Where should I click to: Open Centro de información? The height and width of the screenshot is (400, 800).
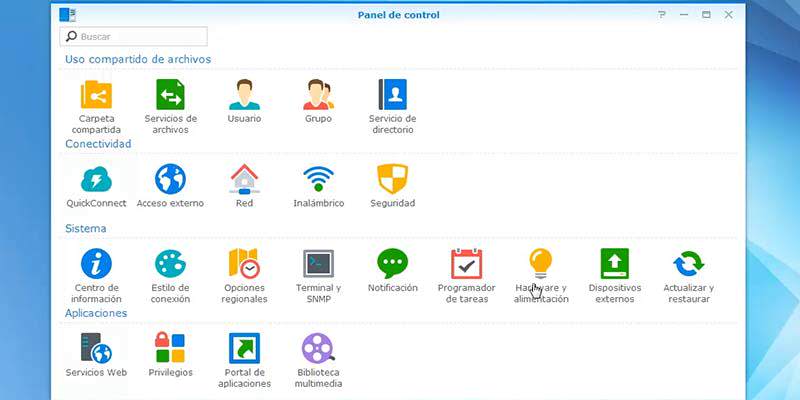[96, 264]
